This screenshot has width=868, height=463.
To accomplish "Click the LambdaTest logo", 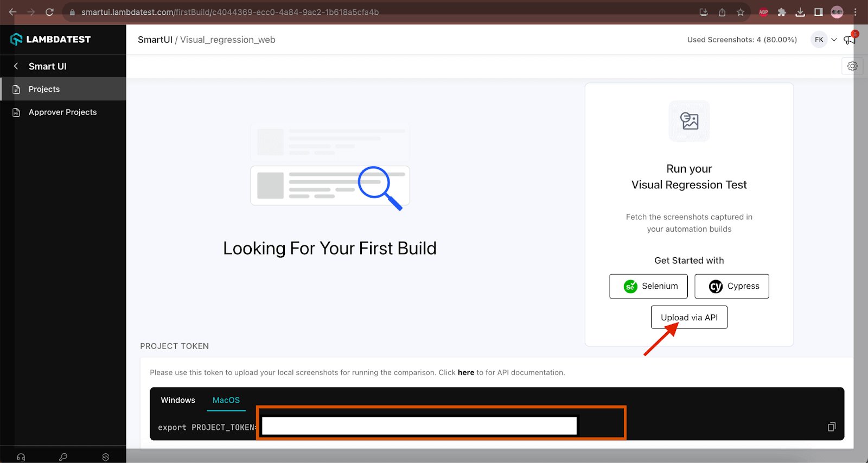I will coord(50,39).
